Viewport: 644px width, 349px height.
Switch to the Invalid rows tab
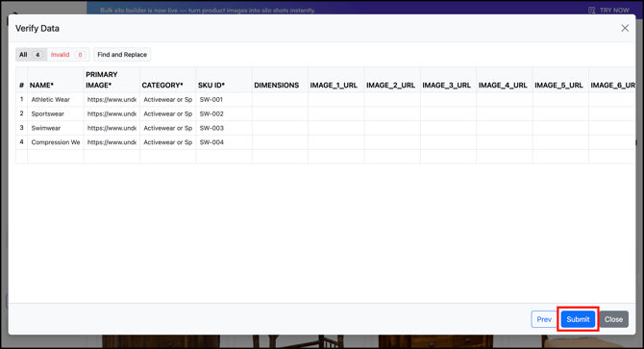tap(68, 55)
